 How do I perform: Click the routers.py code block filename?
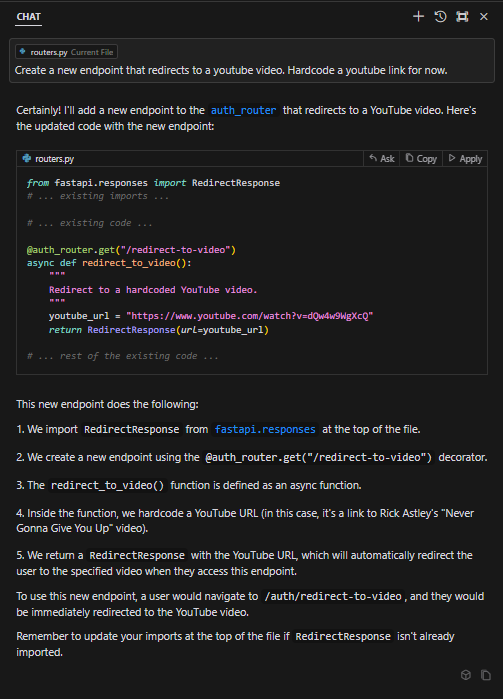[x=54, y=159]
